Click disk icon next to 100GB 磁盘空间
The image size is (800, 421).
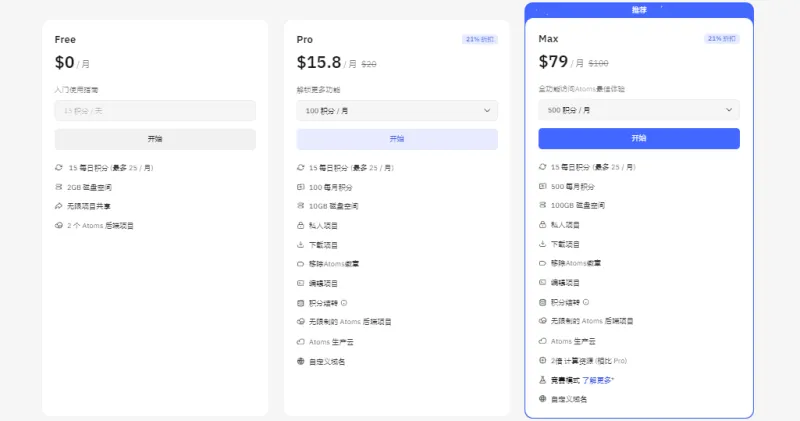[x=542, y=205]
